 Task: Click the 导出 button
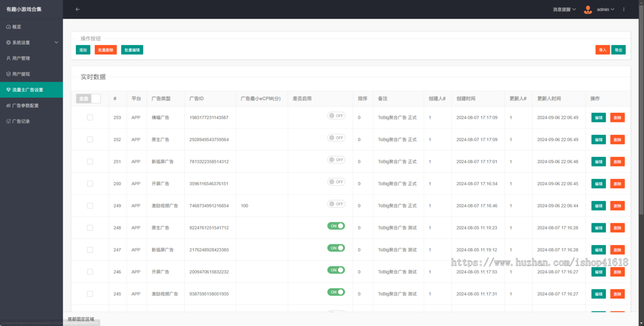[619, 50]
